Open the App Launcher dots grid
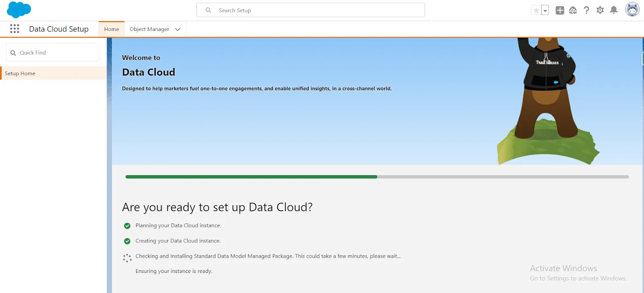The width and height of the screenshot is (644, 293). (x=15, y=29)
